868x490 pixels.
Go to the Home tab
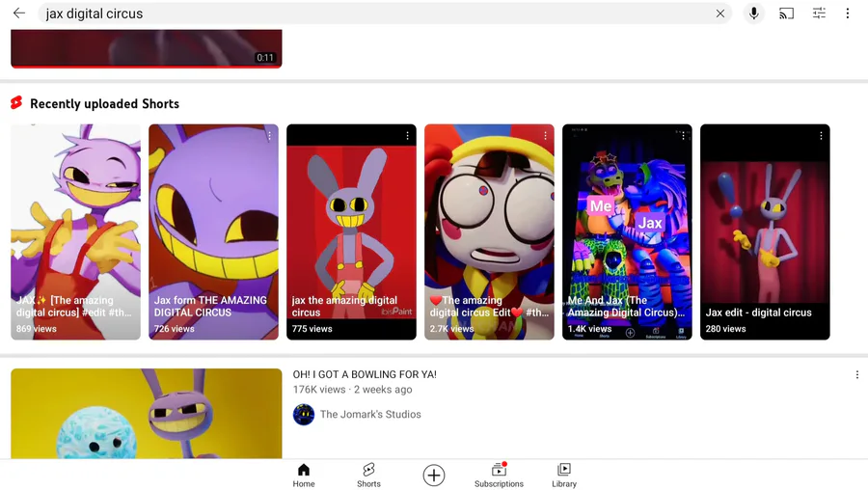[304, 476]
